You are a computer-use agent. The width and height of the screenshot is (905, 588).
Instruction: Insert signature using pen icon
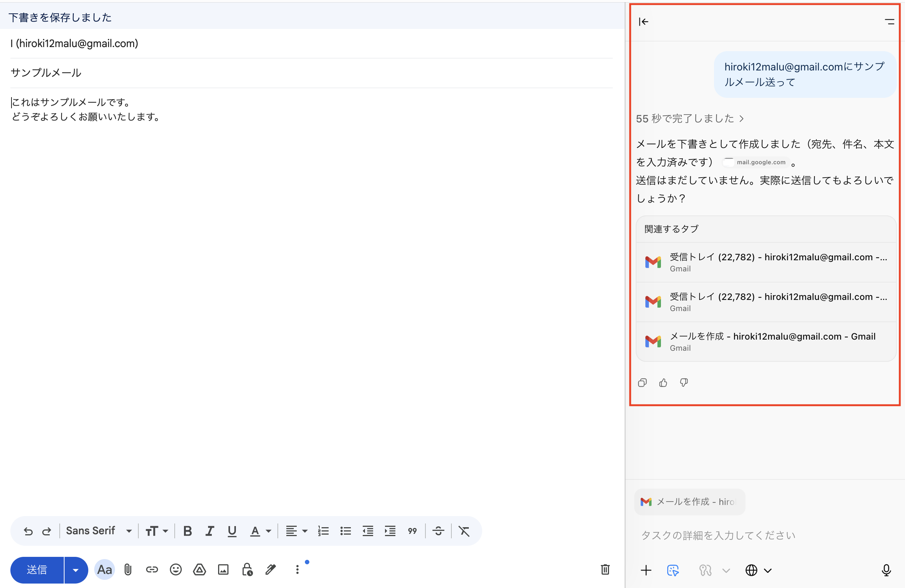tap(271, 569)
